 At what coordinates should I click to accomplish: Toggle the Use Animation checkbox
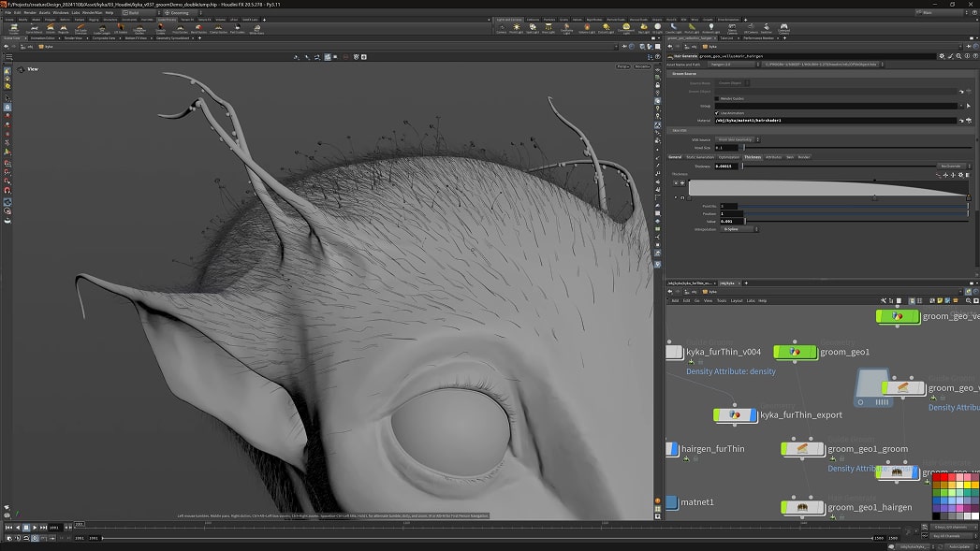point(717,113)
